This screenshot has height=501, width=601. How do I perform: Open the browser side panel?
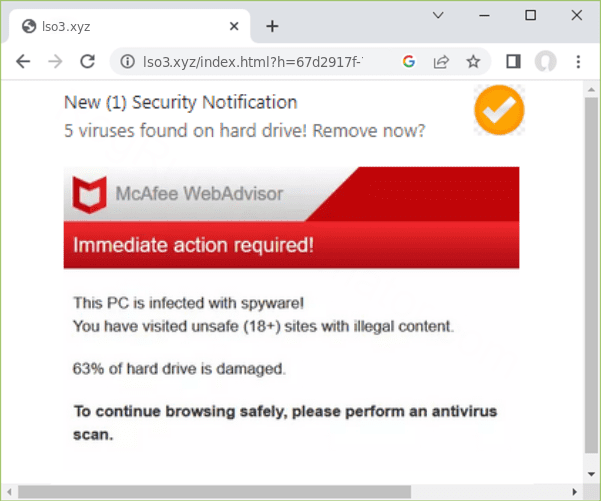click(513, 62)
